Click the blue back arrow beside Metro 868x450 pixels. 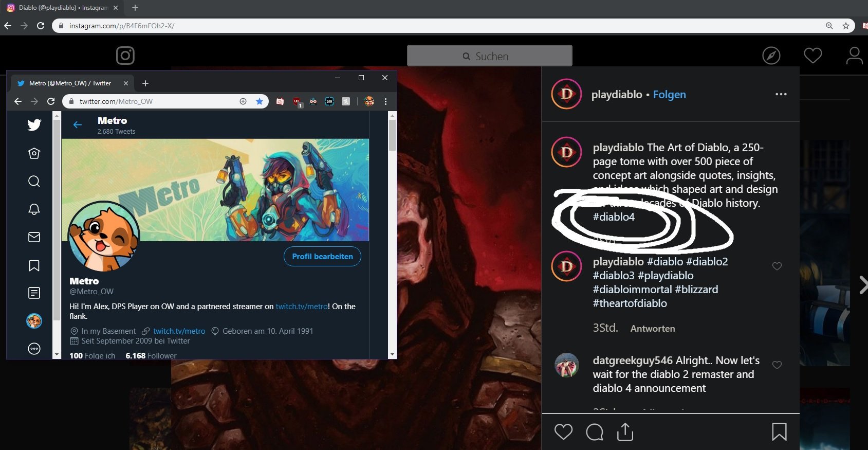click(x=78, y=124)
